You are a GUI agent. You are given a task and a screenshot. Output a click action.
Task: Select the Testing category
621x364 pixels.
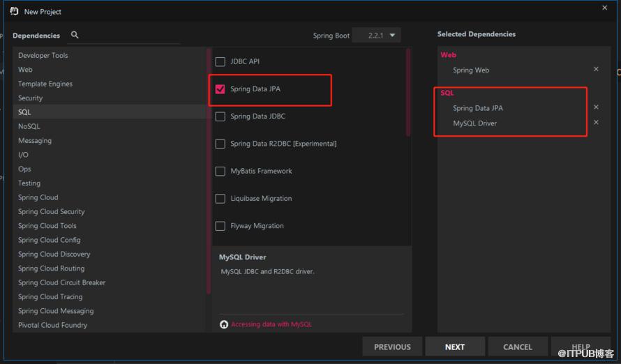[x=110, y=183]
